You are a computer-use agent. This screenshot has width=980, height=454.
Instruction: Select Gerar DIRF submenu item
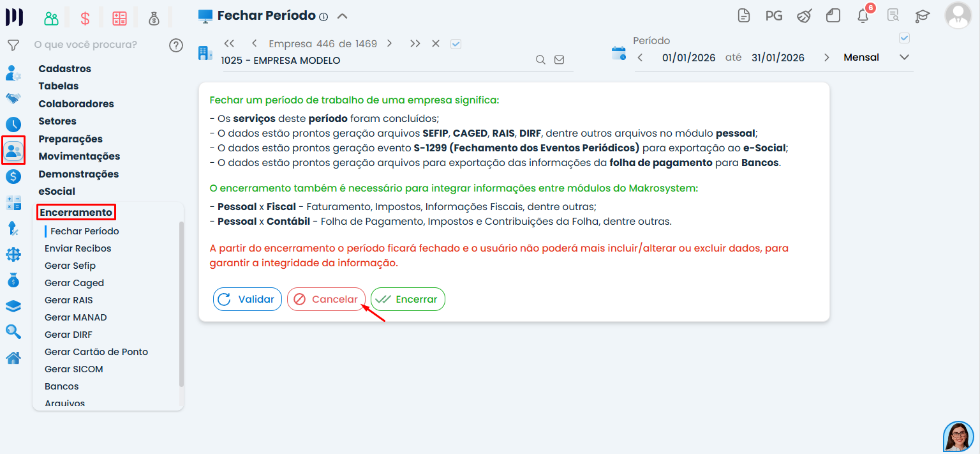coord(69,335)
